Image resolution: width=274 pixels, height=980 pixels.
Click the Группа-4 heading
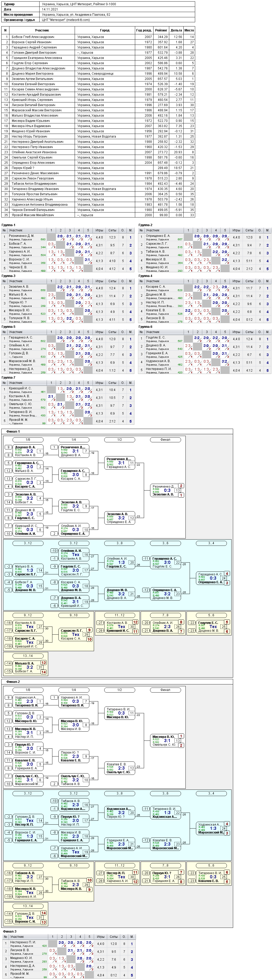click(x=146, y=276)
